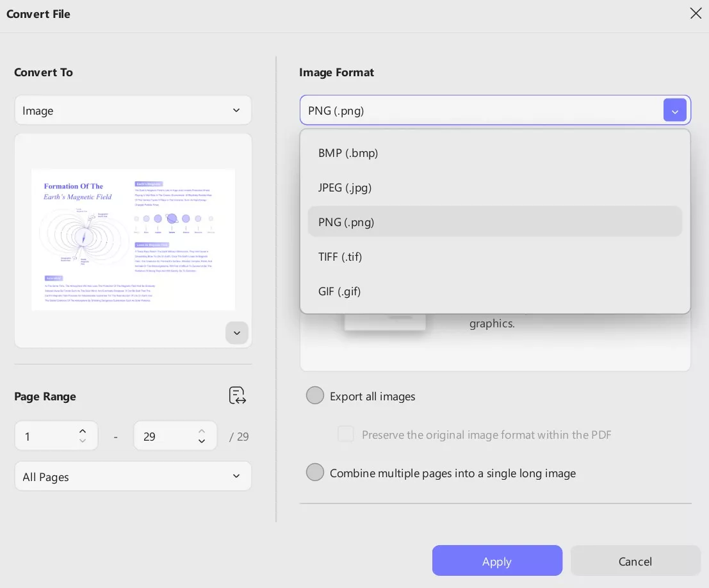Check Preserve the original image format within PDF
The width and height of the screenshot is (709, 588).
click(x=346, y=434)
